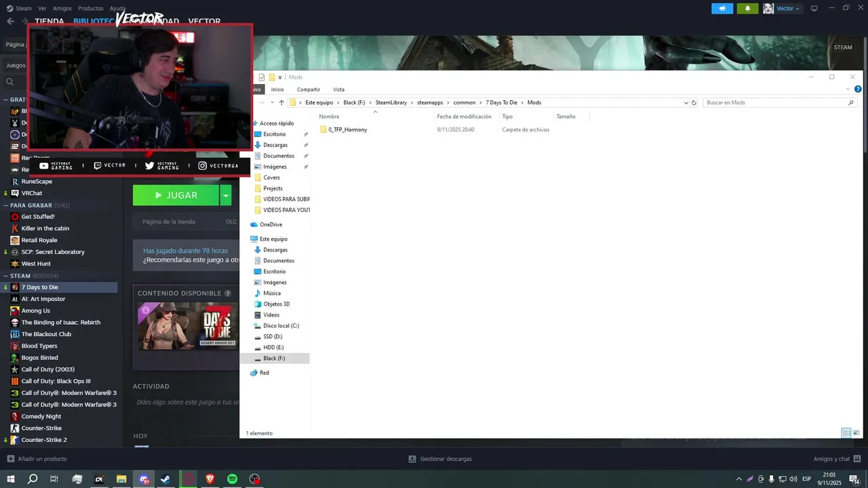Open the Windows Start button

(x=11, y=479)
